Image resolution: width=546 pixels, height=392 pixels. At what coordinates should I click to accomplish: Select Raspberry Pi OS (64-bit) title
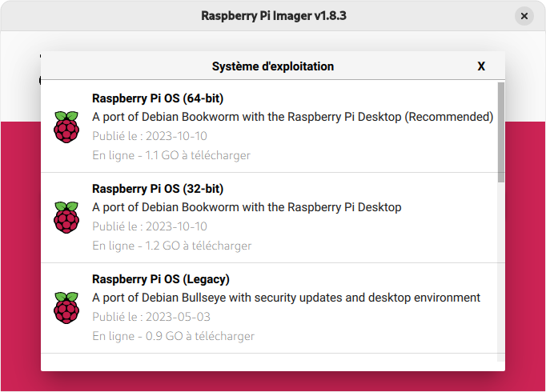pos(158,98)
